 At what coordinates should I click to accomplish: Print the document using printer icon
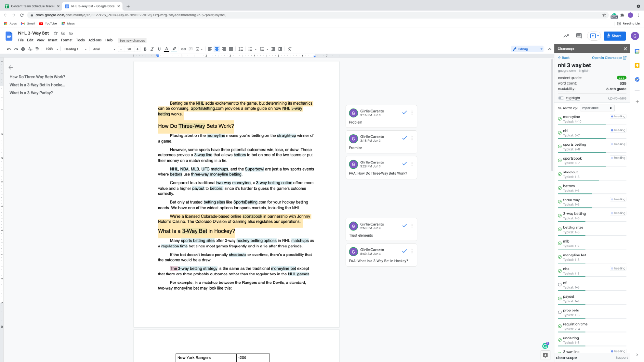click(x=23, y=49)
